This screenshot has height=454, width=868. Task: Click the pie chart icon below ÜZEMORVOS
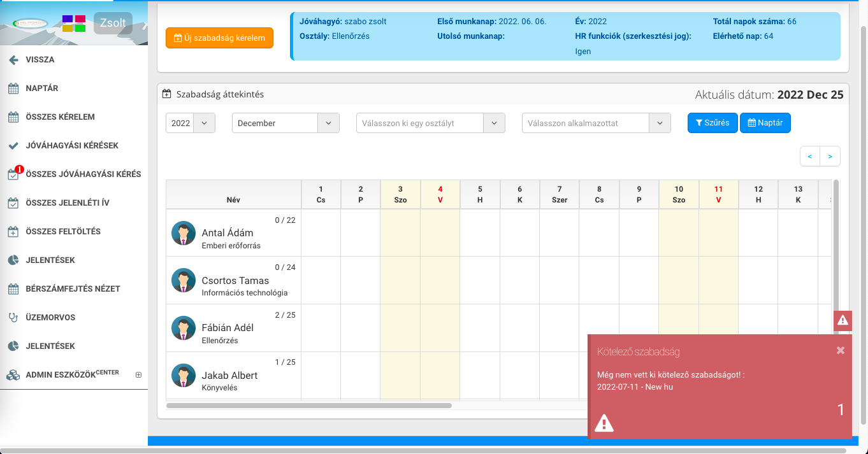[13, 346]
